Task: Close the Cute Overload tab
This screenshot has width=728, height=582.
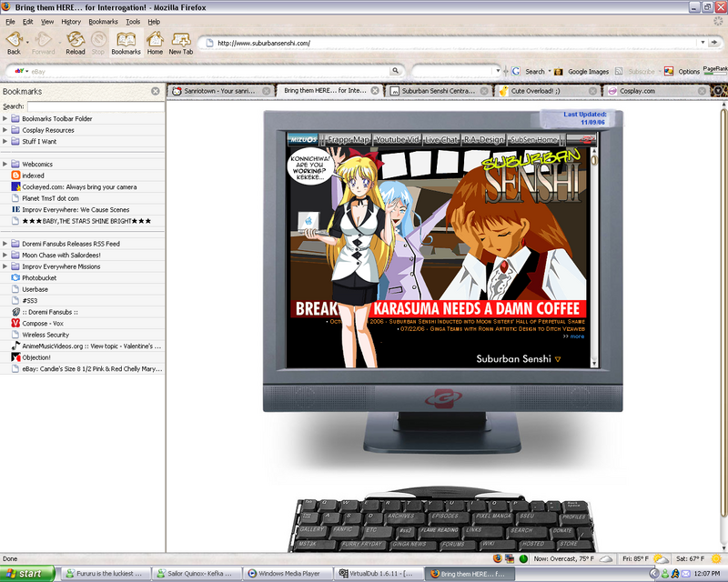Action: pos(592,91)
